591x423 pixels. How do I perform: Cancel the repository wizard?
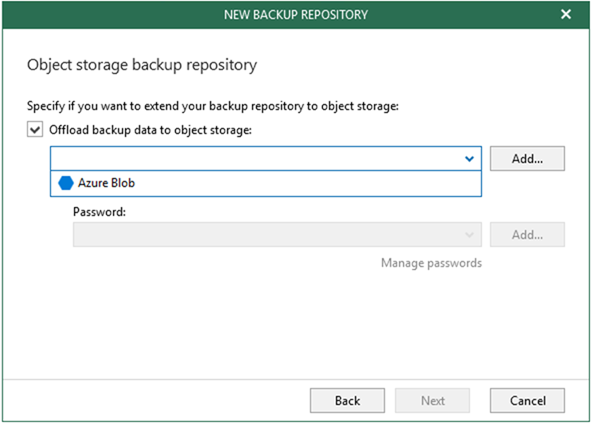527,400
